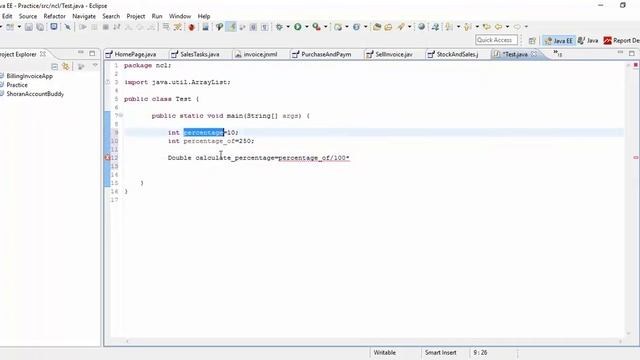
Task: Toggle the highlighted Mark Occurrences button
Action: (x=231, y=27)
